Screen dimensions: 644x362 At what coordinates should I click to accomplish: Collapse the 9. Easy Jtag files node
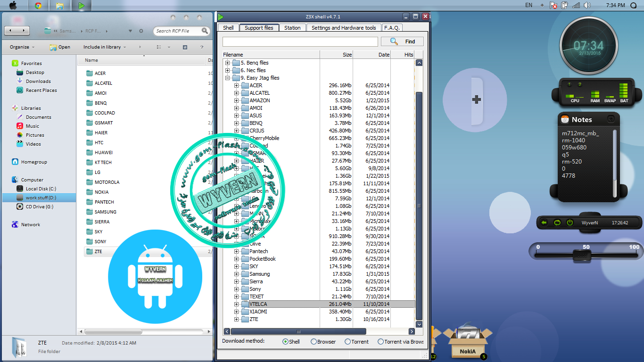pyautogui.click(x=228, y=78)
